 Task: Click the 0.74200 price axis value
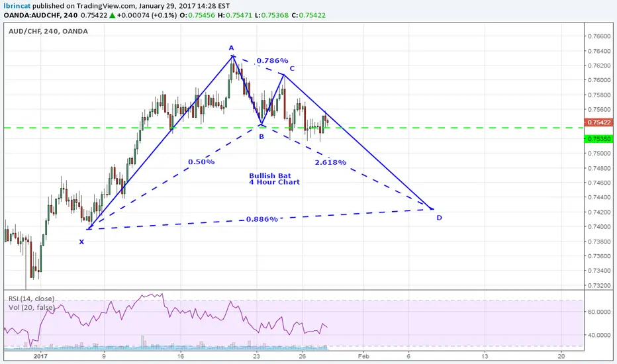pos(599,212)
